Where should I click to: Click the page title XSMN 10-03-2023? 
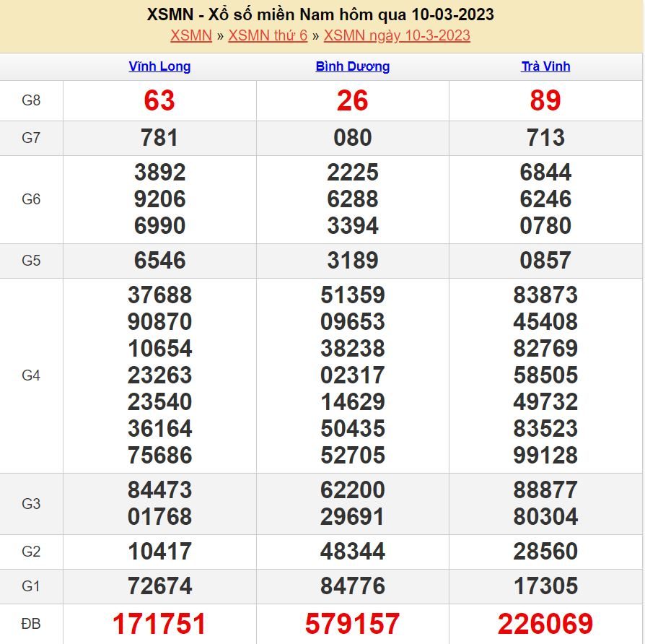tap(320, 15)
